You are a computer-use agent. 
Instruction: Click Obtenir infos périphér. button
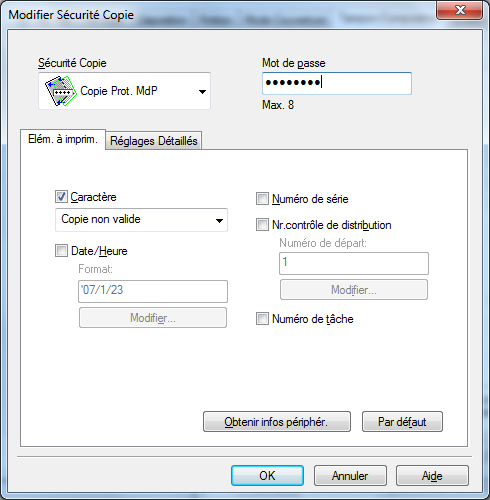[x=277, y=422]
